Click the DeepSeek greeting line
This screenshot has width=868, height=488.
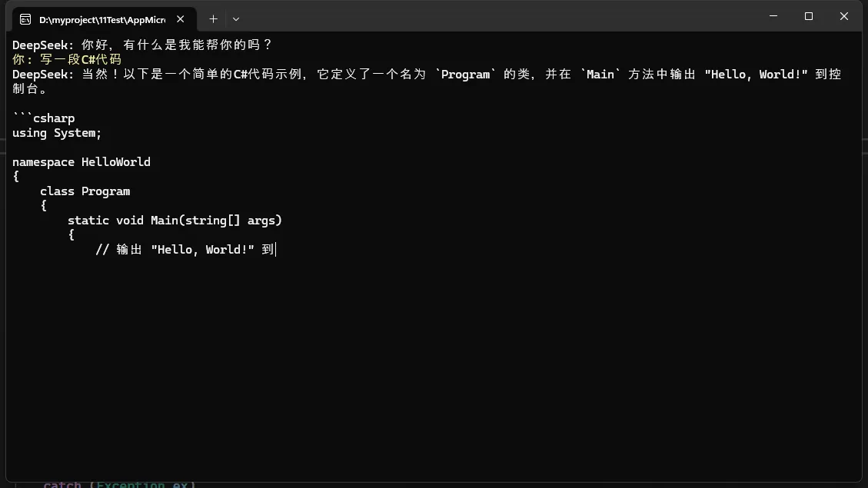pyautogui.click(x=142, y=45)
